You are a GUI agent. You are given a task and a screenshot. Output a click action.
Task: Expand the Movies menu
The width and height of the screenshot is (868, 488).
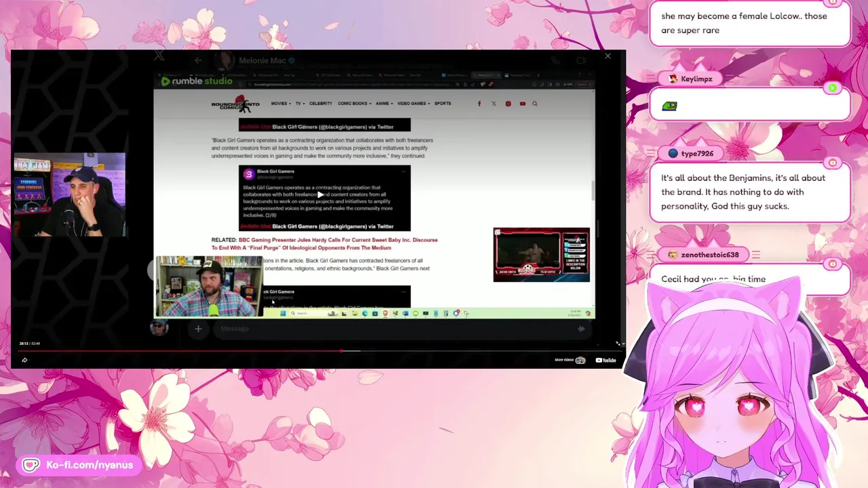tap(281, 104)
